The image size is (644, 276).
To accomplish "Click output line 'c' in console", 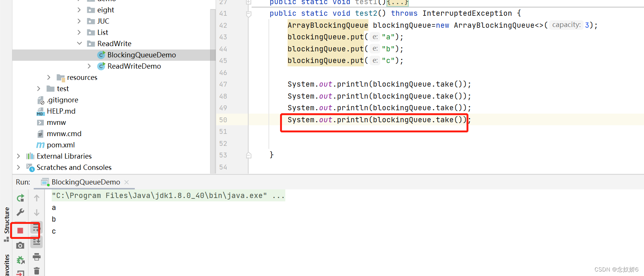I will coord(54,231).
